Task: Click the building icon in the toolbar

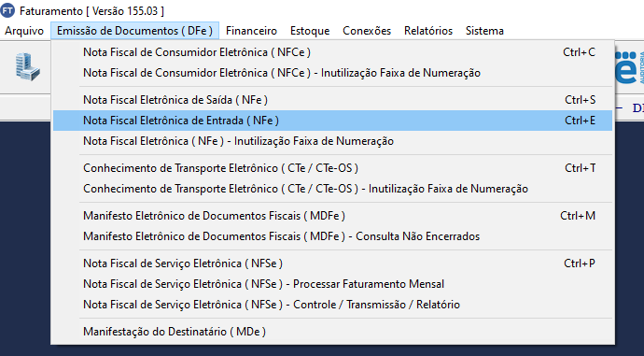Action: click(27, 67)
